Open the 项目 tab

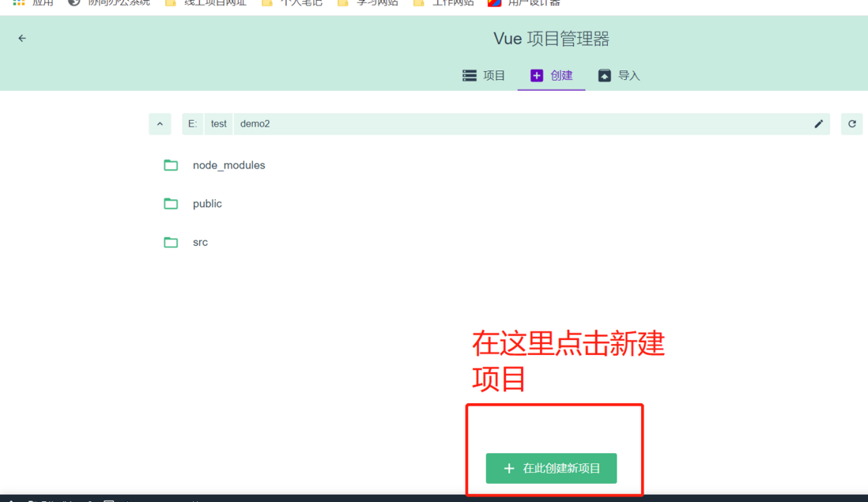(x=484, y=76)
